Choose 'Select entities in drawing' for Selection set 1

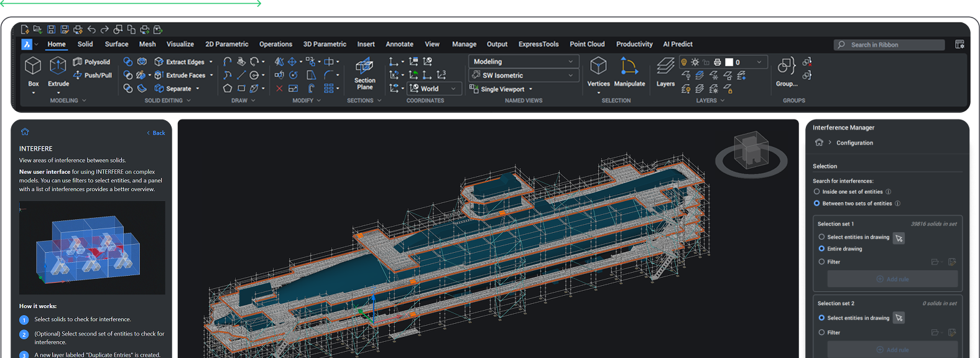(821, 237)
